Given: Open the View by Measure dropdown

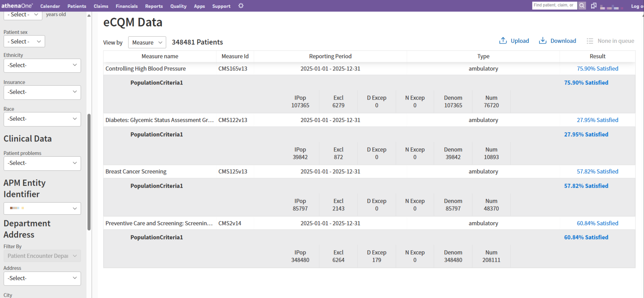Looking at the screenshot, I should [x=147, y=42].
